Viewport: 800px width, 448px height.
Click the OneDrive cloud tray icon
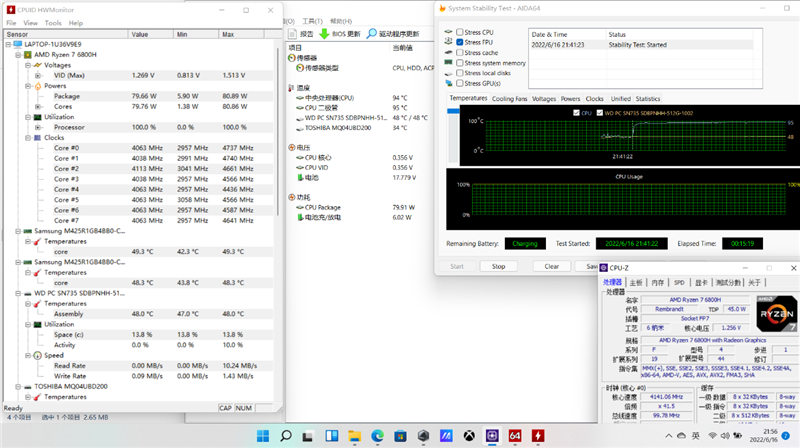click(x=682, y=436)
